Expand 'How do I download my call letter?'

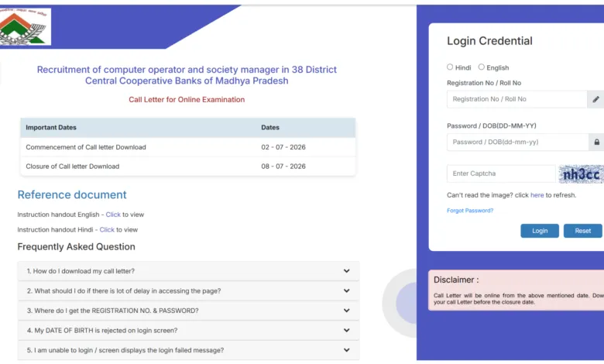tap(188, 271)
